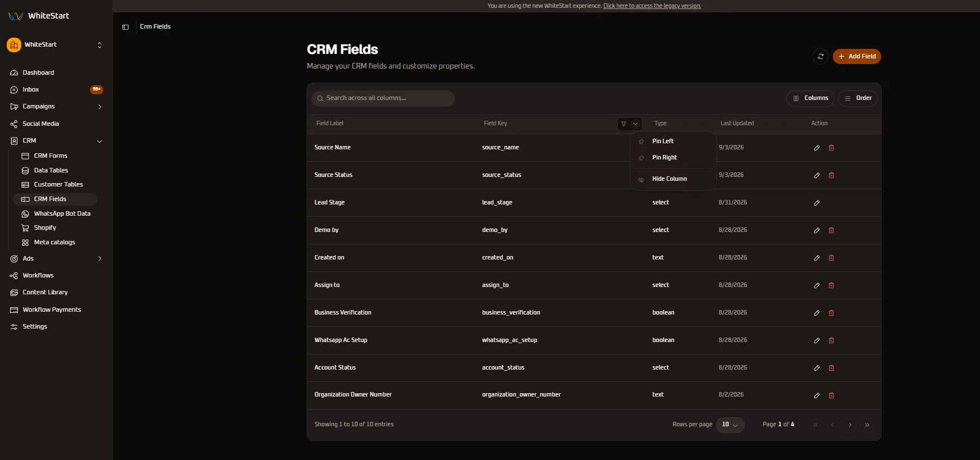Expand the Campaigns menu
The height and width of the screenshot is (460, 980).
click(56, 107)
